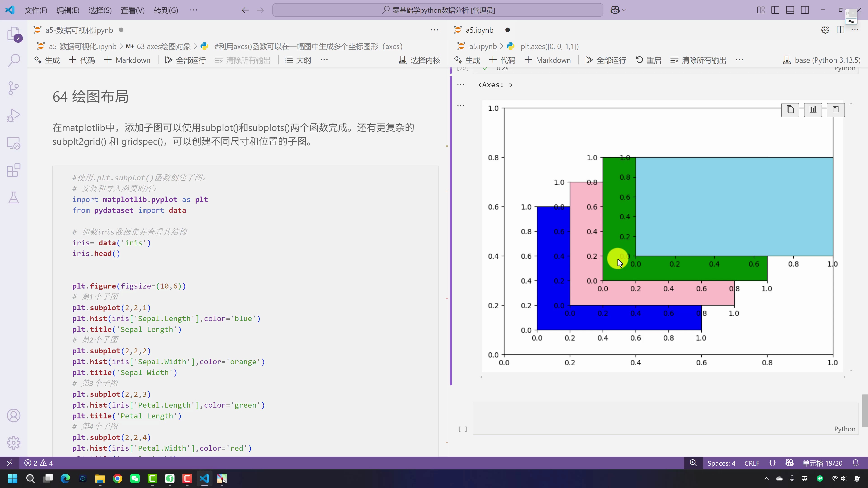Image resolution: width=868 pixels, height=488 pixels.
Task: Open the Accounts menu icon
Action: 14,416
